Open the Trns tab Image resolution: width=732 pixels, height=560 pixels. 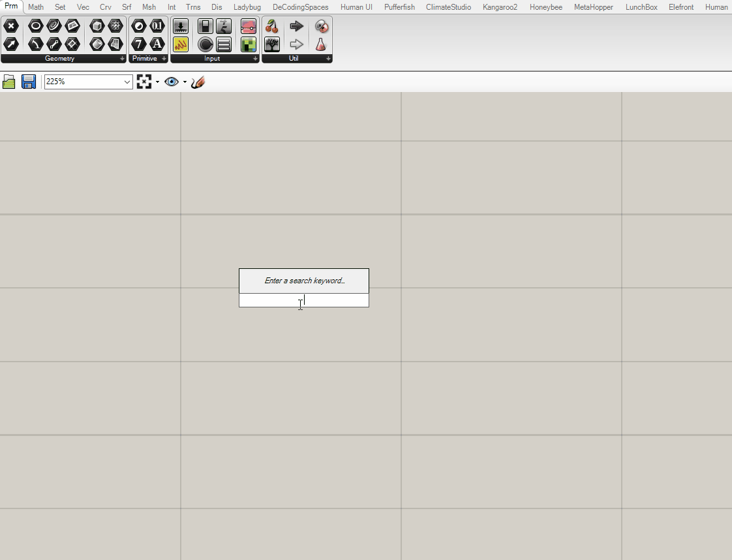pyautogui.click(x=193, y=7)
